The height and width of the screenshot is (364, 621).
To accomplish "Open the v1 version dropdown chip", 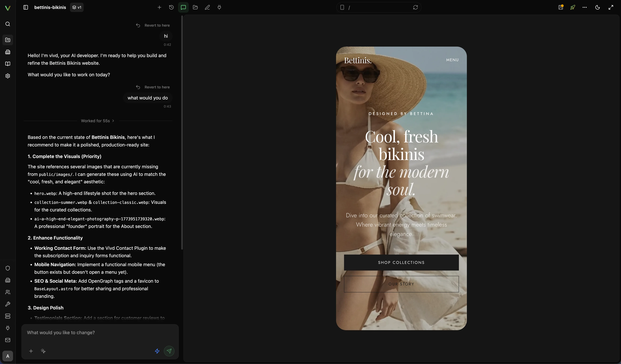I will click(77, 7).
